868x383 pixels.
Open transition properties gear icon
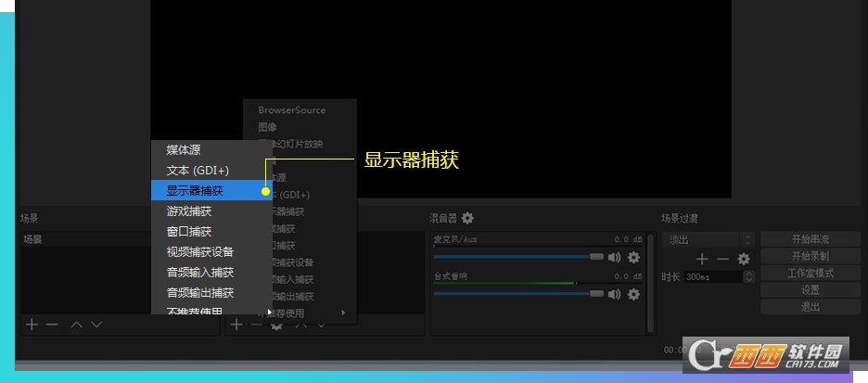743,260
